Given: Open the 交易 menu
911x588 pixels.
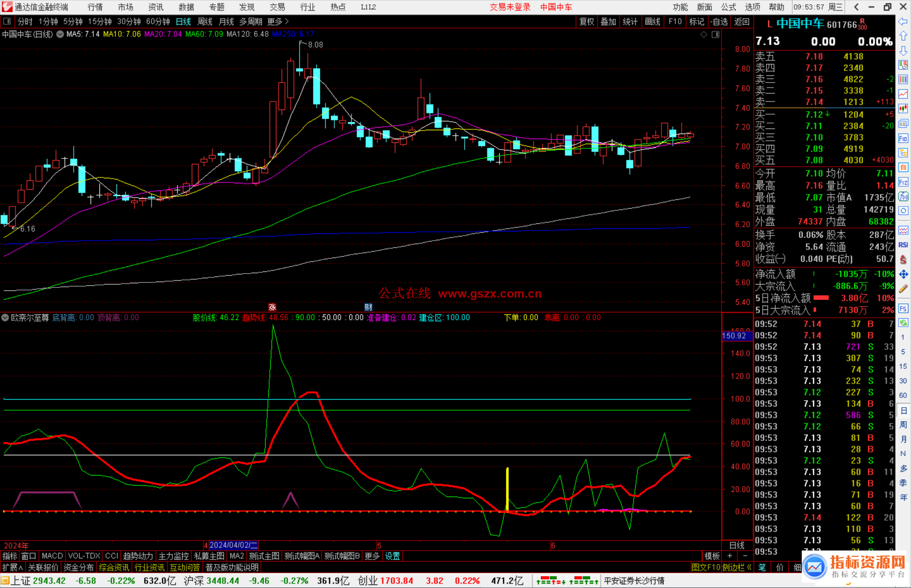Looking at the screenshot, I should click(277, 7).
